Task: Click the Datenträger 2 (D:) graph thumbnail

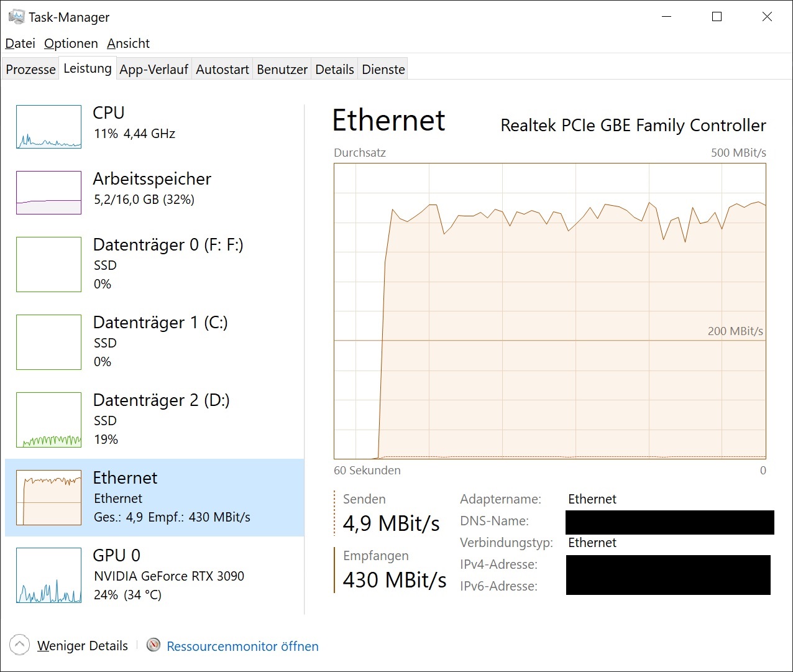Action: click(48, 420)
